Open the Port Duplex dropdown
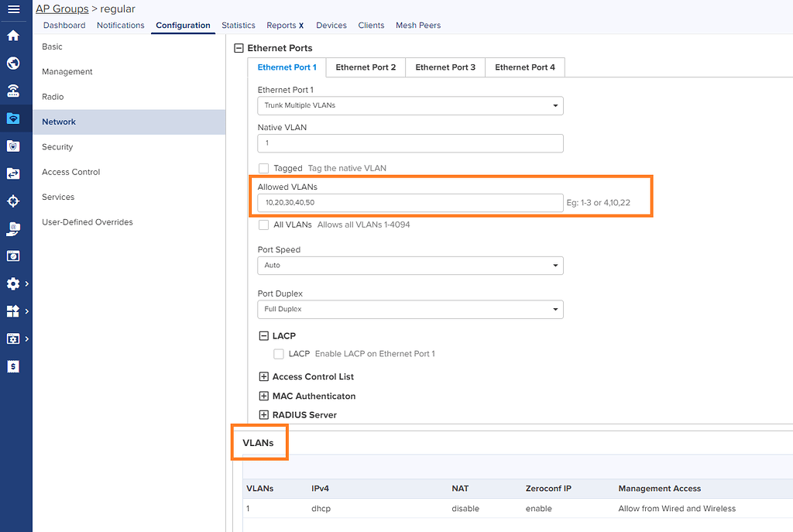The image size is (793, 532). coord(410,310)
